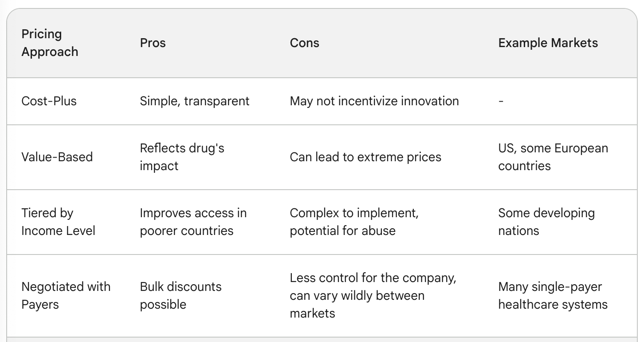Click the dash in Cost-Plus Example Markets

point(501,102)
